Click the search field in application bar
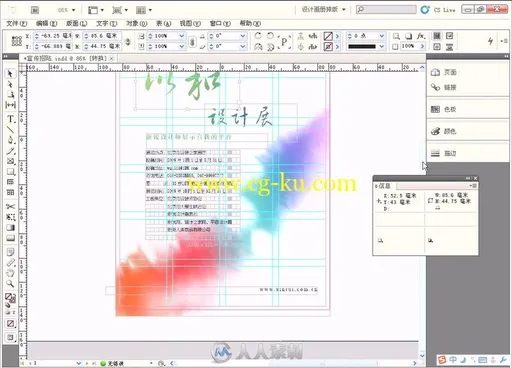 [x=386, y=9]
